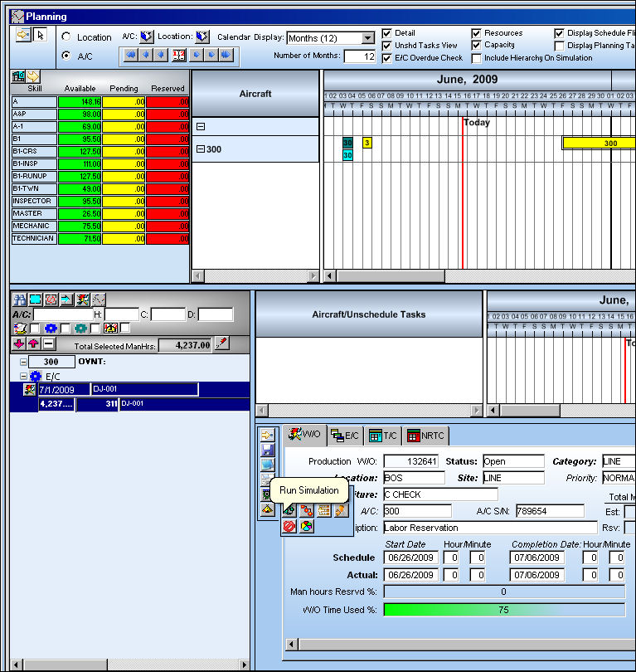
Task: Click the mouse pointer tool icon
Action: click(41, 35)
